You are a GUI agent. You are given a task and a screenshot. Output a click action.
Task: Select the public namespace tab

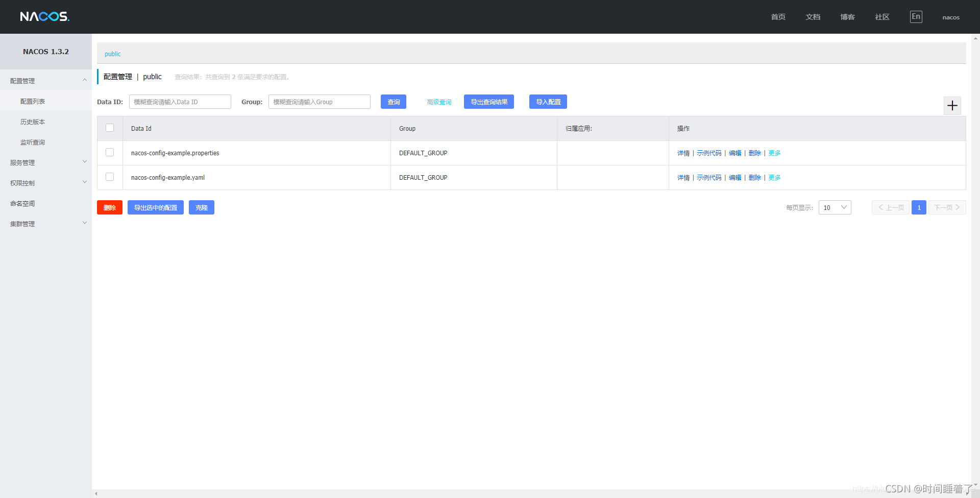(x=112, y=54)
